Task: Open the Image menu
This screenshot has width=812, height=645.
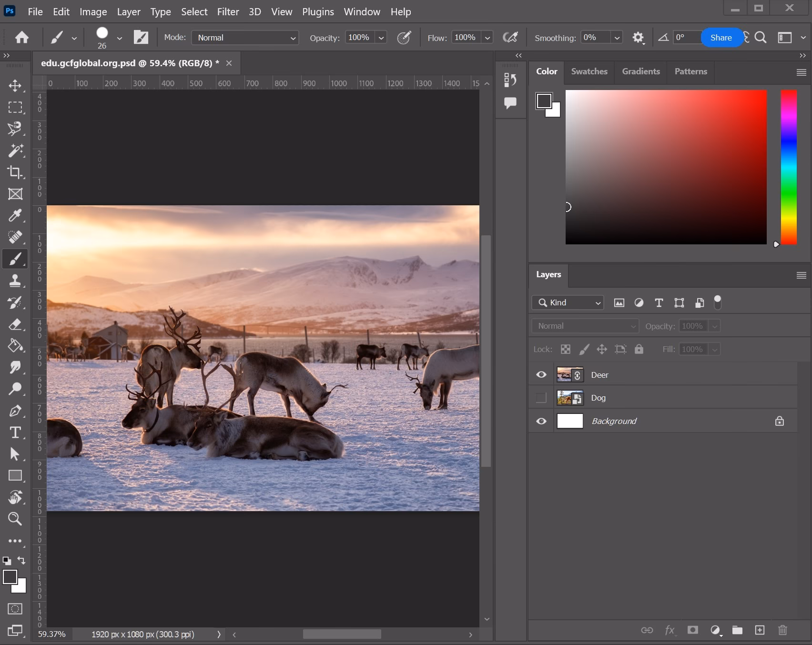Action: coord(93,11)
